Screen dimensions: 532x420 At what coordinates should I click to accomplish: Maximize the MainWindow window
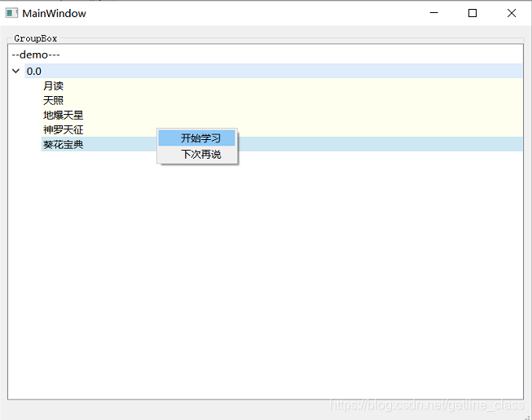473,13
